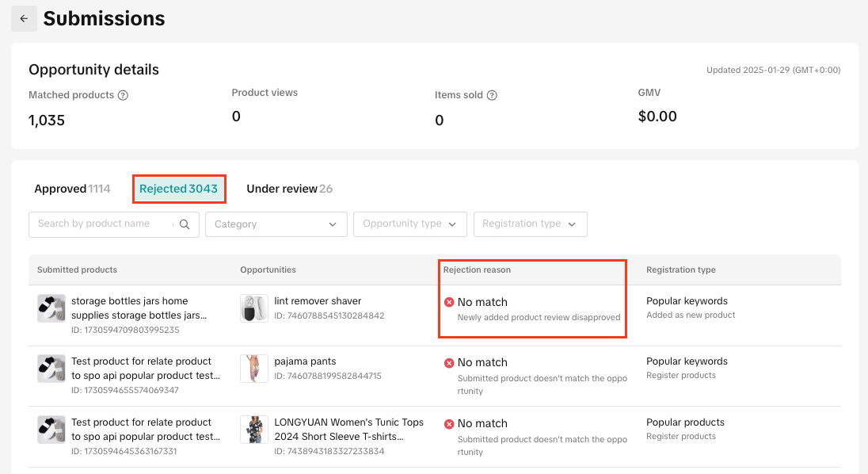This screenshot has height=474, width=868.
Task: Open the Category dropdown
Action: click(x=276, y=224)
